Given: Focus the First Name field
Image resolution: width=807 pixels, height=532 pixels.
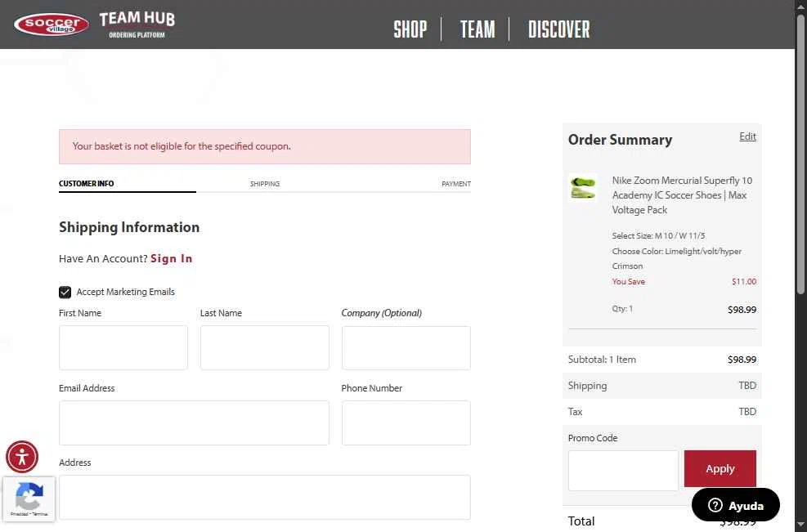Looking at the screenshot, I should 123,347.
